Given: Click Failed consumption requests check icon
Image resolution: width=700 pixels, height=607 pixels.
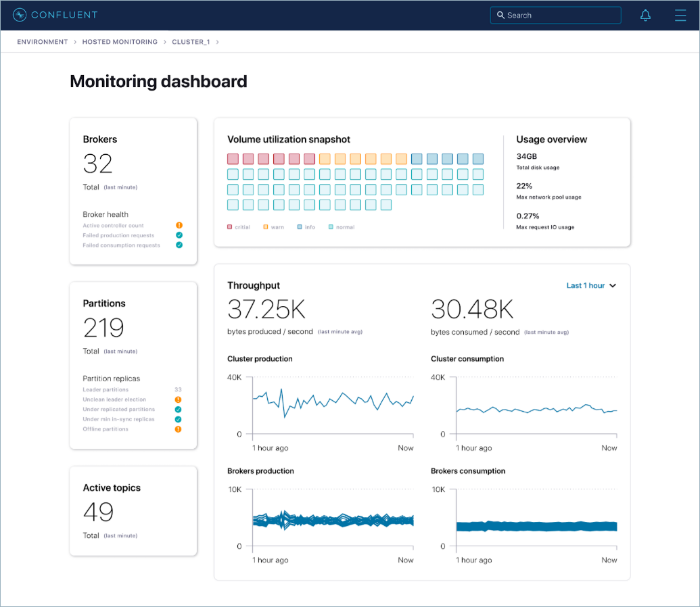Looking at the screenshot, I should pyautogui.click(x=179, y=245).
